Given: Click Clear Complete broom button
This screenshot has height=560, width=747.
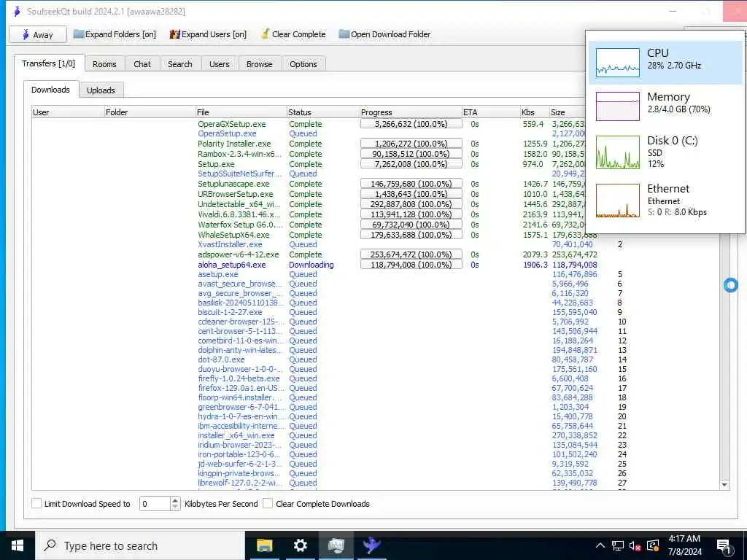Looking at the screenshot, I should (293, 34).
